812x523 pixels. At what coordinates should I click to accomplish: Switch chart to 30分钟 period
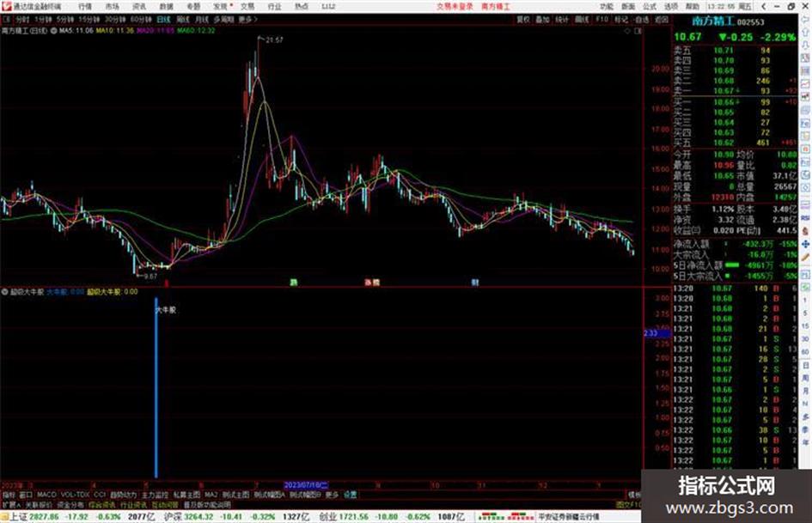coord(115,19)
